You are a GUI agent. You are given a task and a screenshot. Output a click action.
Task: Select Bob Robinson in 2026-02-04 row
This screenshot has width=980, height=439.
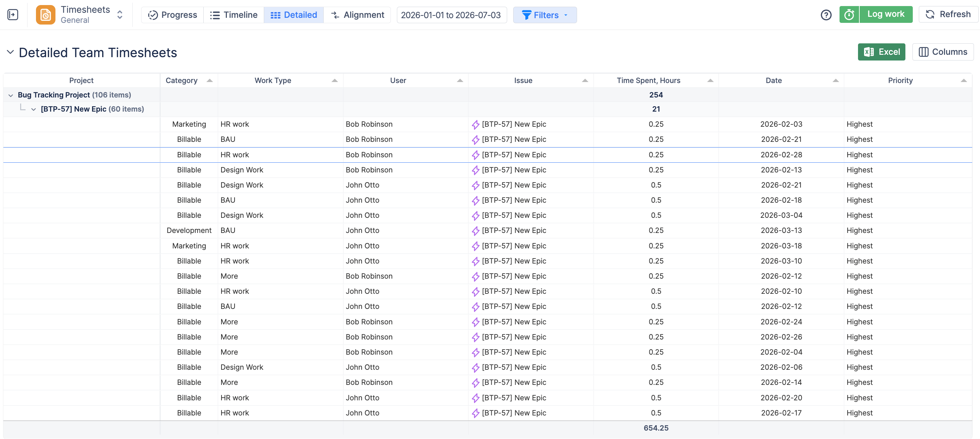(369, 352)
